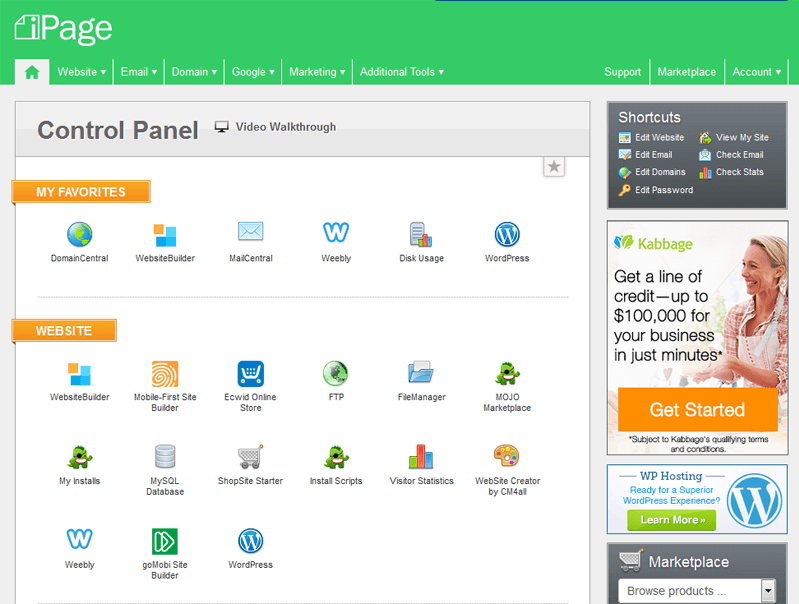
Task: Click WP Hosting Learn More button
Action: click(x=672, y=520)
